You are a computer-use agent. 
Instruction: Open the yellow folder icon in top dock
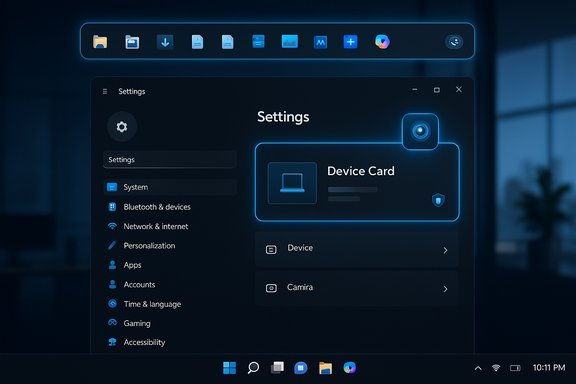coord(100,42)
